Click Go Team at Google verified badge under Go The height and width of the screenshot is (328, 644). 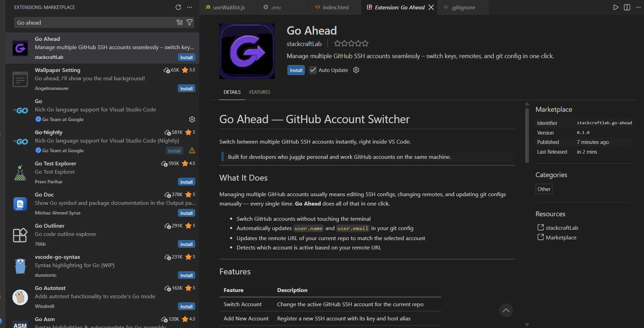[x=38, y=119]
